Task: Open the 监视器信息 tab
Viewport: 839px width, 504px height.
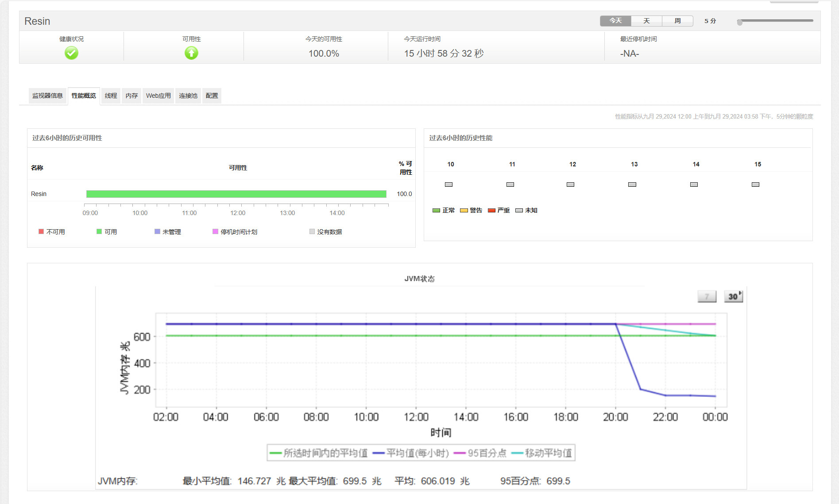Action: [47, 96]
